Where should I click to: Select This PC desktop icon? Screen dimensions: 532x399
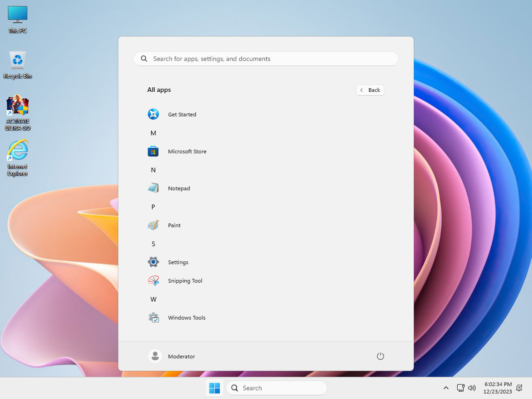click(17, 19)
